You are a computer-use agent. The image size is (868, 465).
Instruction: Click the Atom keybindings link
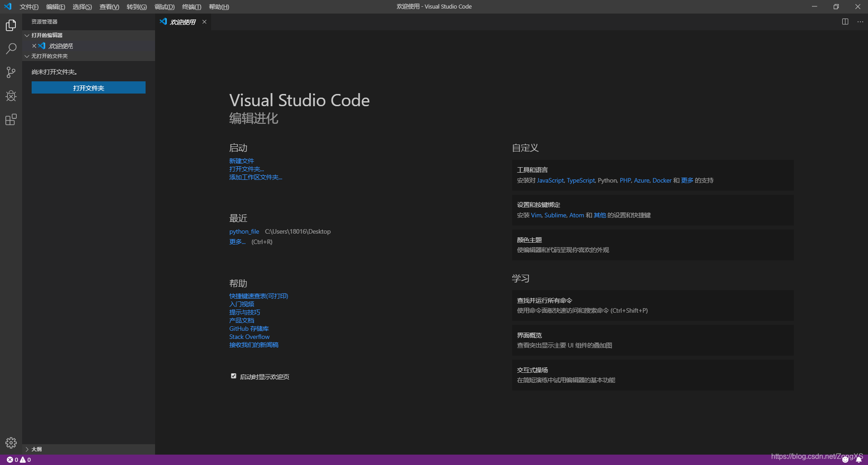(576, 215)
